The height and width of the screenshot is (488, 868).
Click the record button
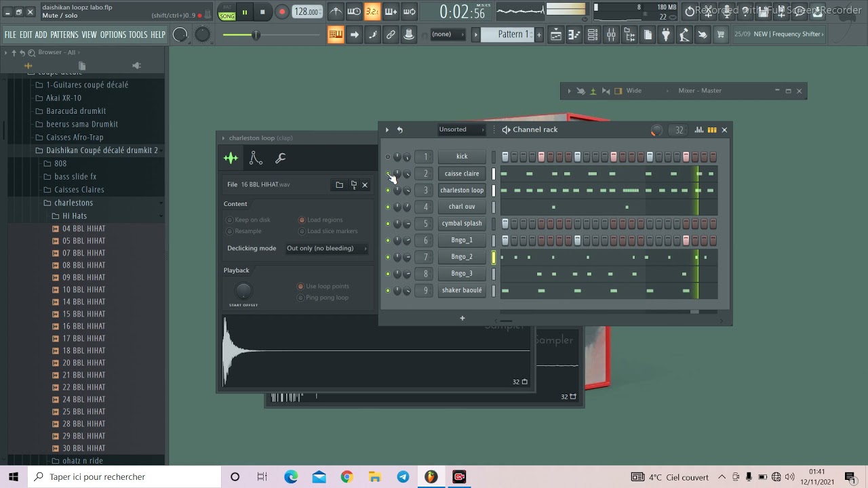[x=281, y=12]
